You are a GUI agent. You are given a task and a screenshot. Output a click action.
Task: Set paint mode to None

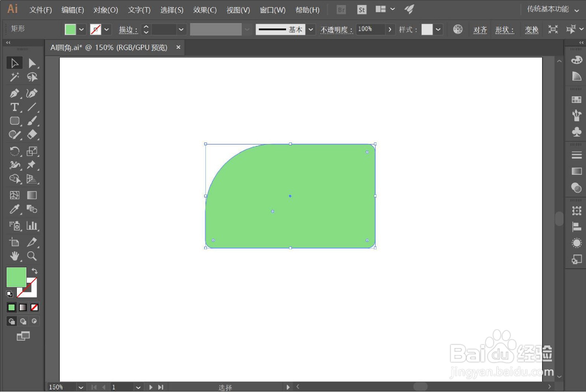click(34, 307)
